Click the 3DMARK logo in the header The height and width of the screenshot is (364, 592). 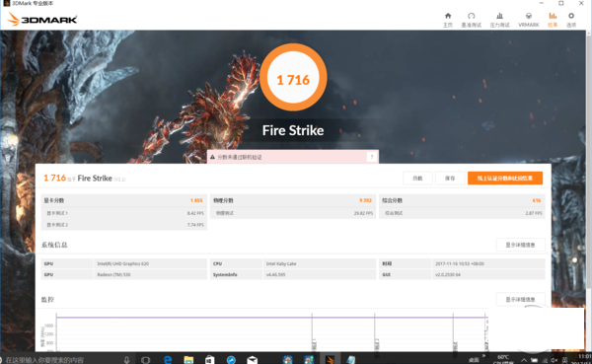(x=42, y=19)
